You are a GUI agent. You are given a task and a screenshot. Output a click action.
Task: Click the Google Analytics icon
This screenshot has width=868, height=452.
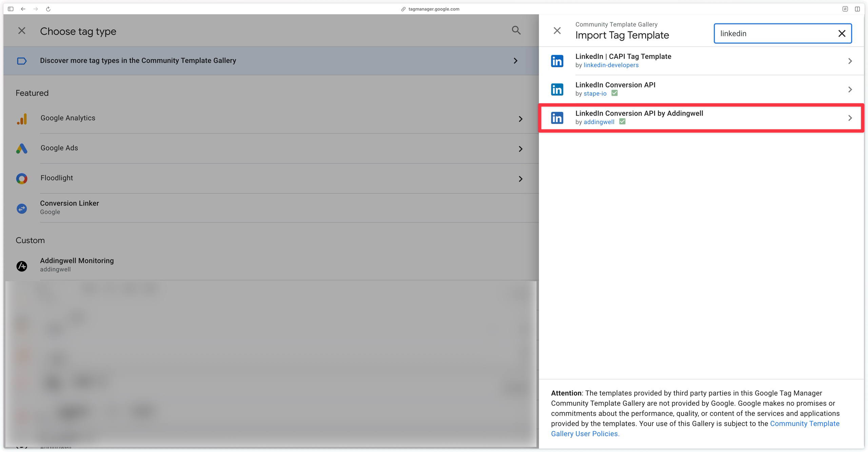pos(22,119)
